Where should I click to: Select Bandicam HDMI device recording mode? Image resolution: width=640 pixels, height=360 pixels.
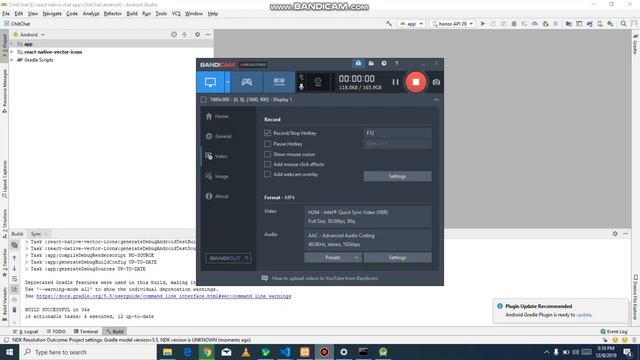pos(279,82)
